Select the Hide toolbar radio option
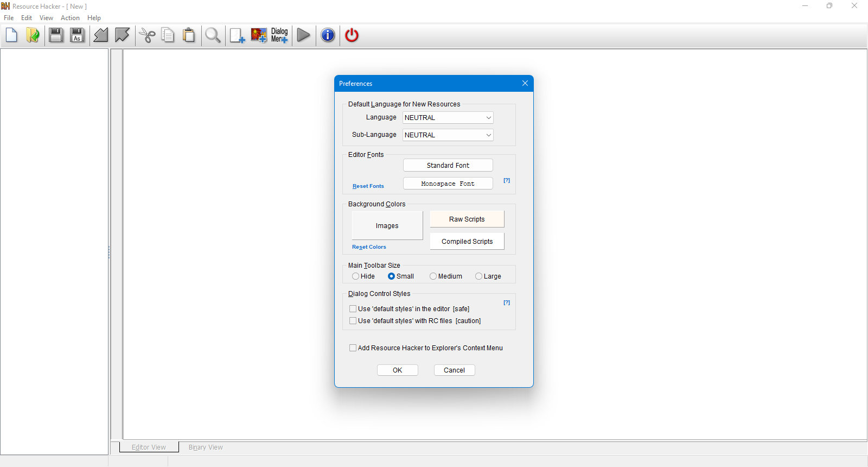This screenshot has height=467, width=868. (x=363, y=276)
